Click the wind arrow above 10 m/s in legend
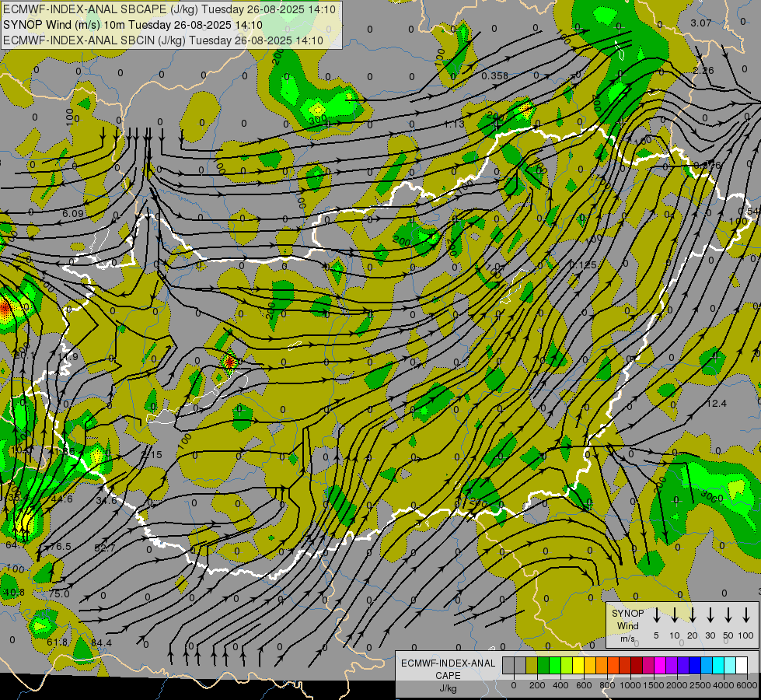 point(675,615)
